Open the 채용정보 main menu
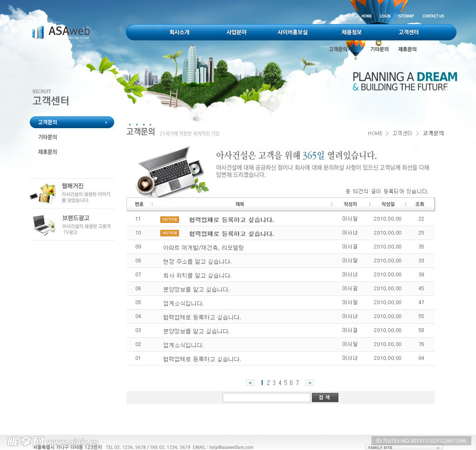 pyautogui.click(x=351, y=32)
